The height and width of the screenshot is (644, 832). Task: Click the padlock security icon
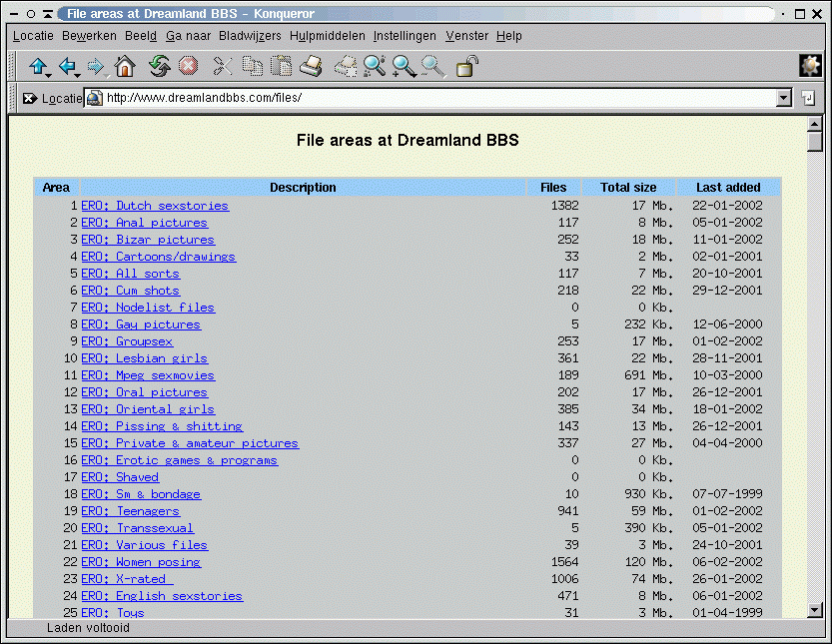click(x=465, y=67)
